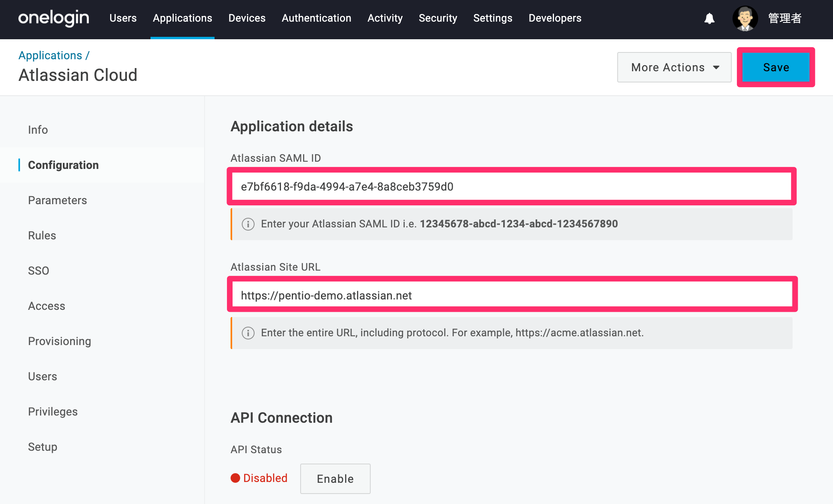Image resolution: width=833 pixels, height=504 pixels.
Task: Click the Atlassian SAML ID field
Action: pyautogui.click(x=512, y=187)
